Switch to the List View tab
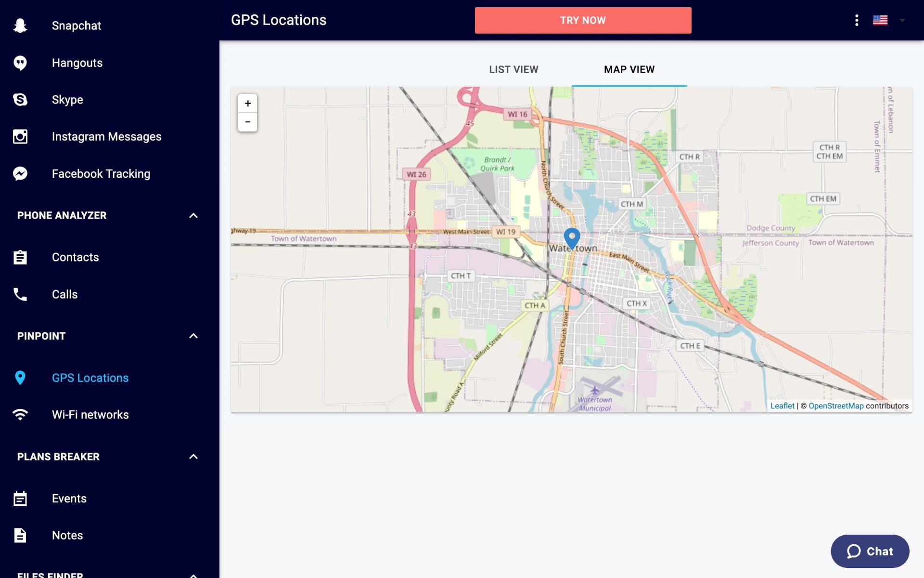 513,69
